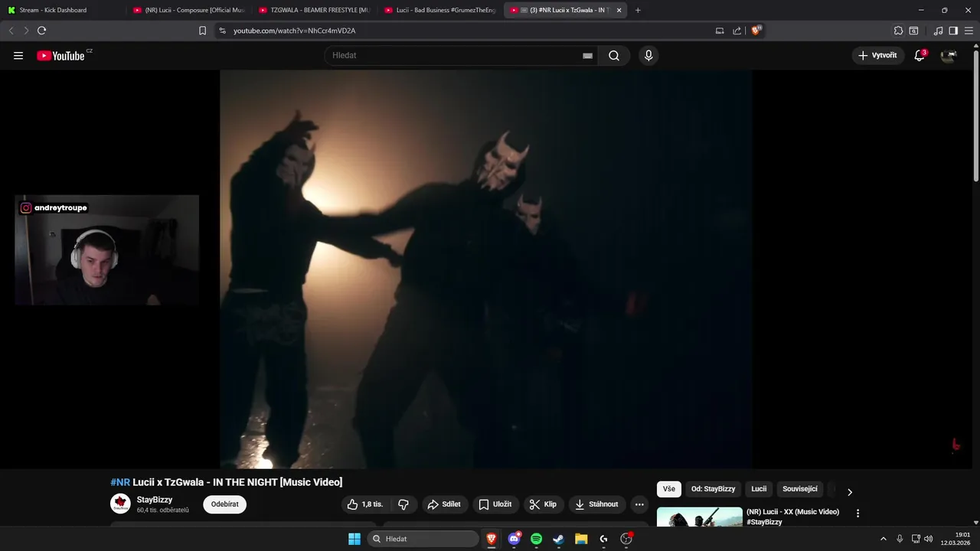980x551 pixels.
Task: View site information icon beside the URL
Action: [222, 31]
